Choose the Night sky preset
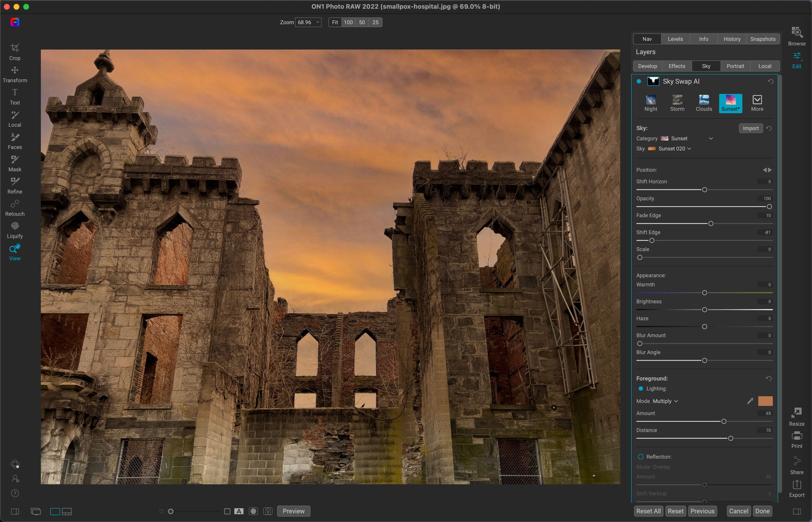Viewport: 812px width, 522px height. [x=651, y=103]
